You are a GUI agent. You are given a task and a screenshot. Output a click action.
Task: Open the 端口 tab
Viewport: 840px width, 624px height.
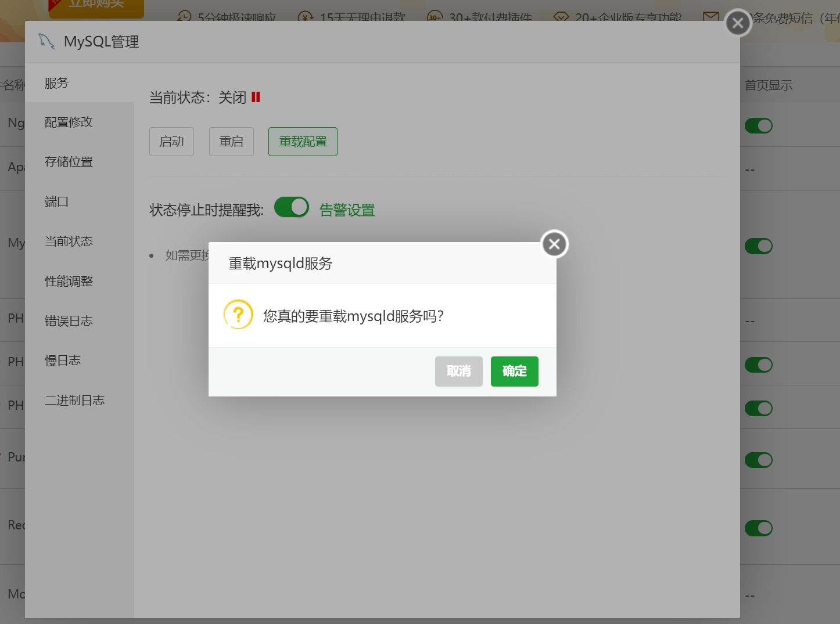(x=80, y=201)
